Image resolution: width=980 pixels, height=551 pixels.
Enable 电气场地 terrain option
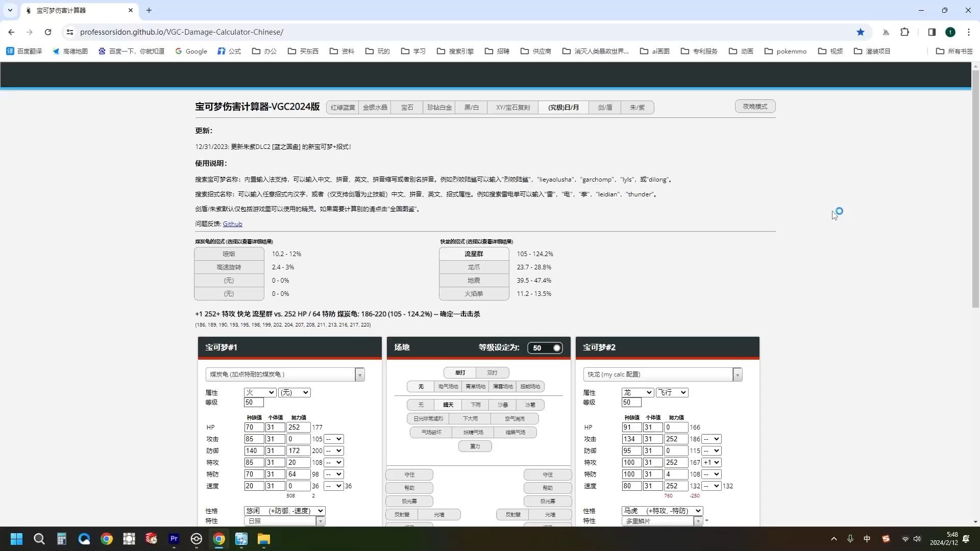448,387
